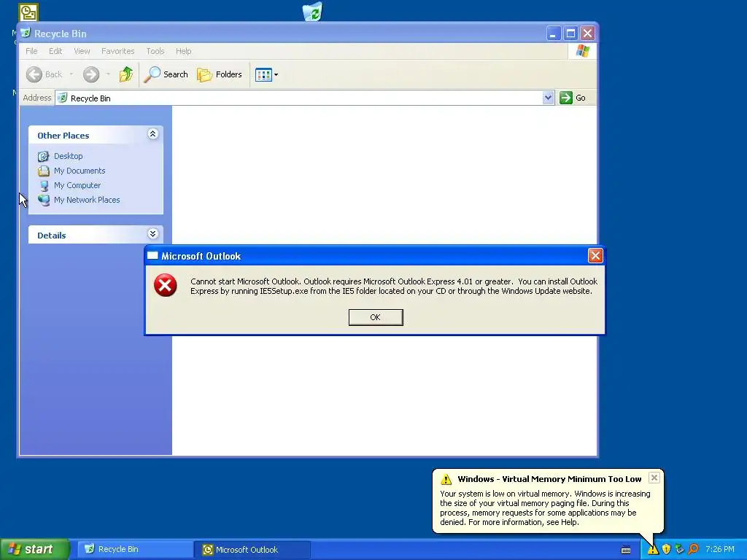This screenshot has width=747, height=560.
Task: Click the 7:26 PM clock
Action: (720, 550)
